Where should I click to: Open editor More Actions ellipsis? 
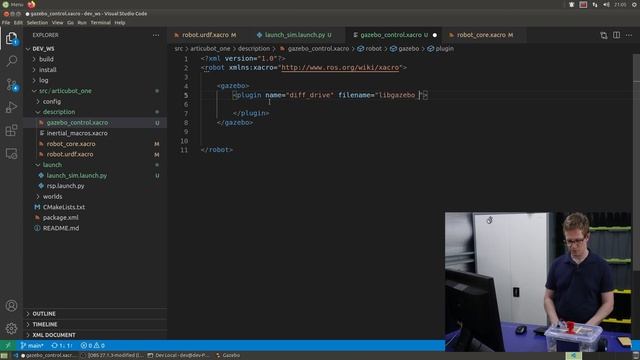629,36
